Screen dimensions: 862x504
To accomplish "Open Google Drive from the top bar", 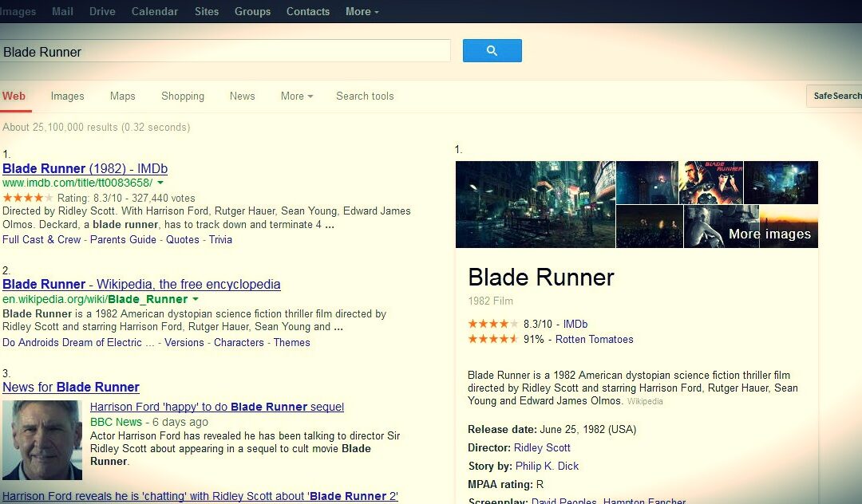I will tap(104, 11).
